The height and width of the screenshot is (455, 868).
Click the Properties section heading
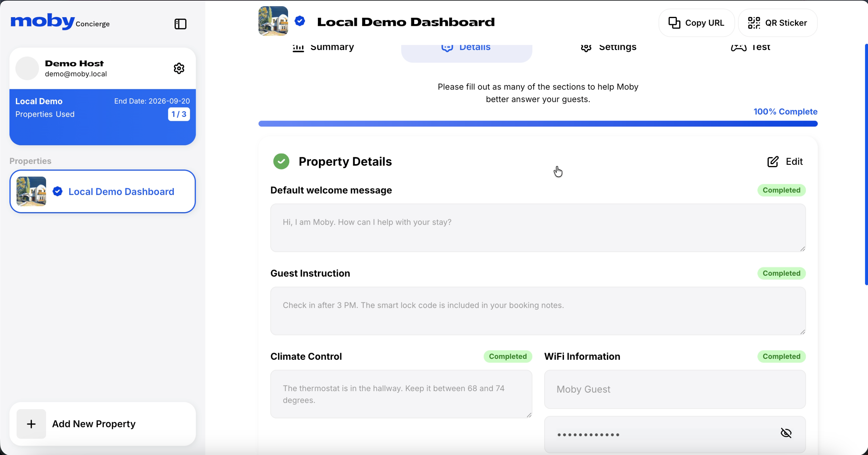click(30, 161)
